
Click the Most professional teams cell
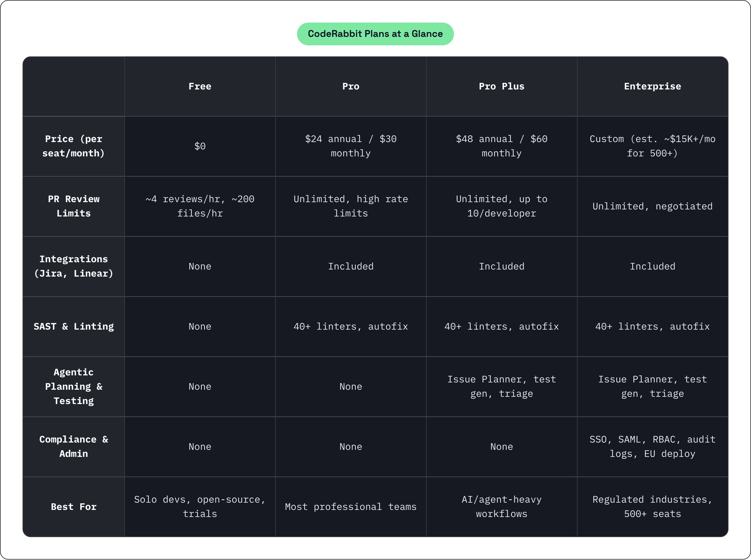point(351,507)
